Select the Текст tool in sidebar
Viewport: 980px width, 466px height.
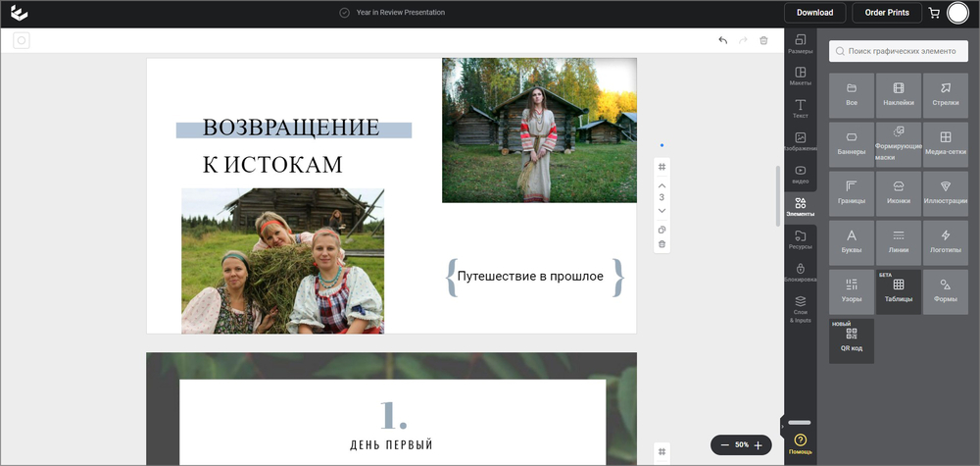pyautogui.click(x=801, y=109)
